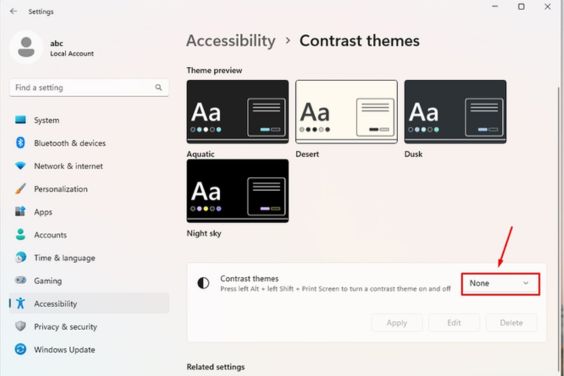The width and height of the screenshot is (564, 376).
Task: Select the Aquatic theme preview thumbnail
Action: (237, 112)
